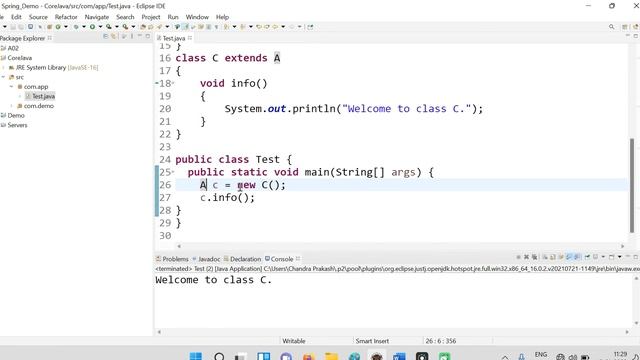
Task: Toggle Link with Editor in Package Explorer
Action: click(x=114, y=37)
